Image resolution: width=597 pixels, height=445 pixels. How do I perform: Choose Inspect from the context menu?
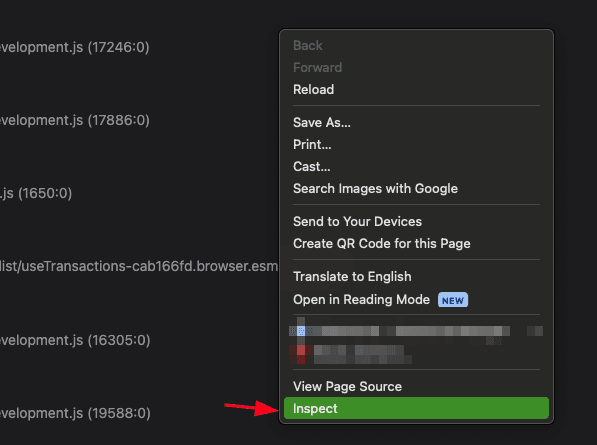416,408
